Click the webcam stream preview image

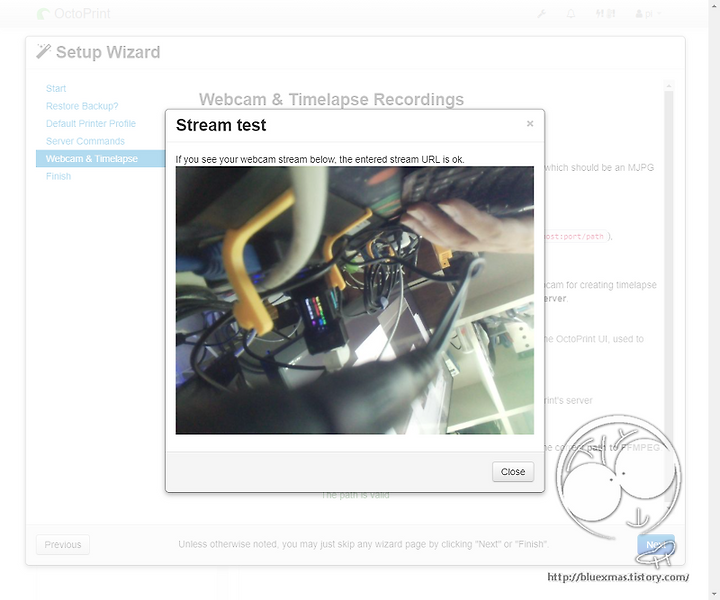tap(354, 300)
